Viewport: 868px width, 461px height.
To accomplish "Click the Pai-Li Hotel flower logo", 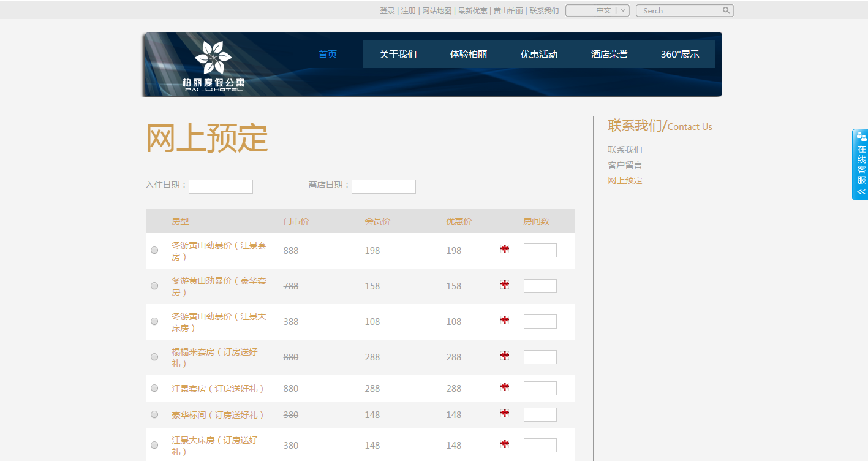I will pos(213,58).
